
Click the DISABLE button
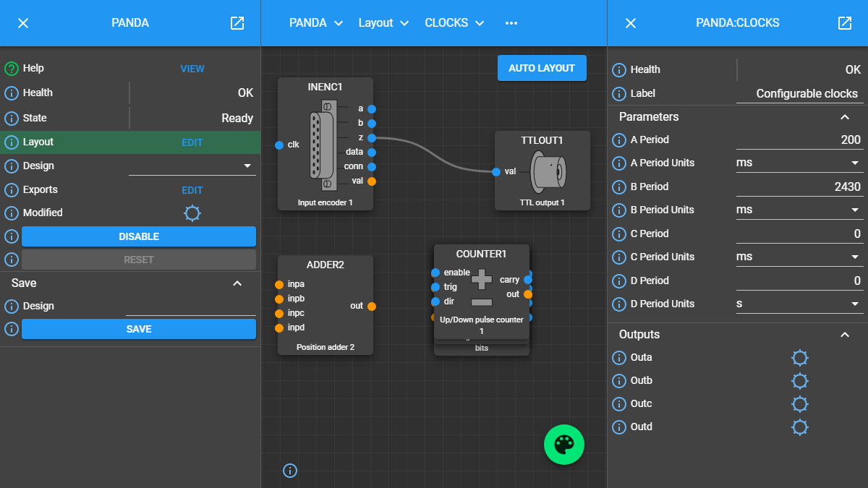click(x=139, y=236)
